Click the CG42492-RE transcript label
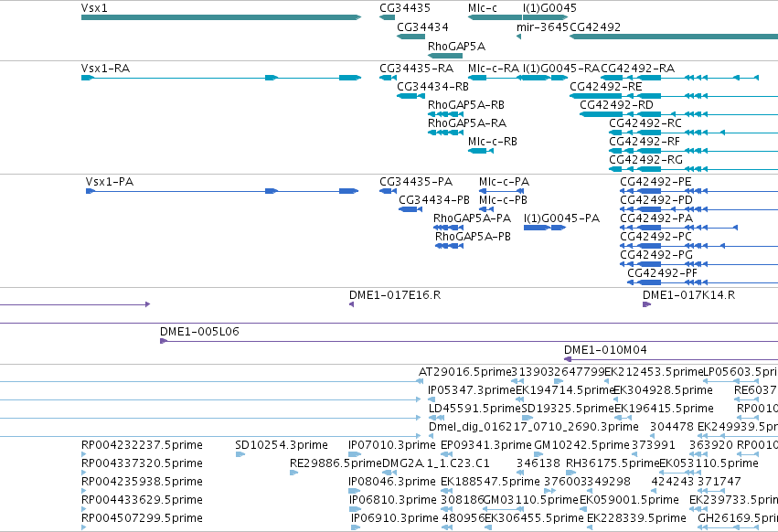778x532 pixels. click(x=606, y=86)
